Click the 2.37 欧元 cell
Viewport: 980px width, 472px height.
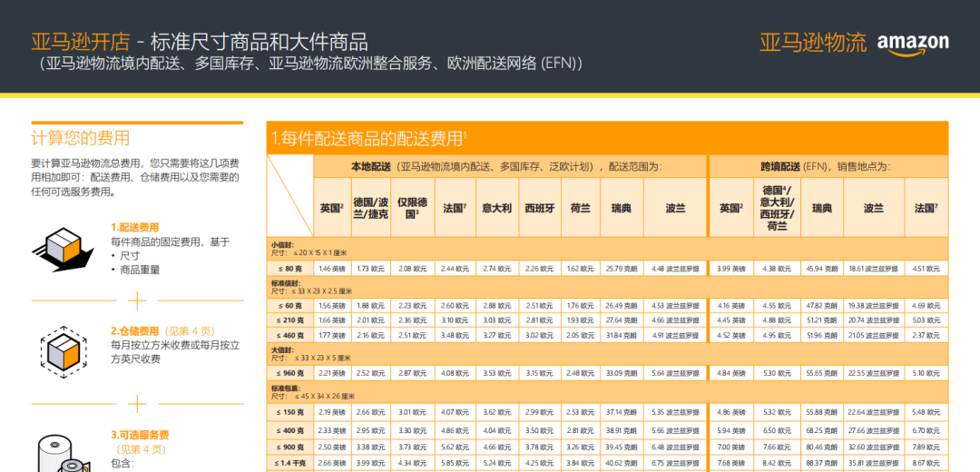coord(926,335)
